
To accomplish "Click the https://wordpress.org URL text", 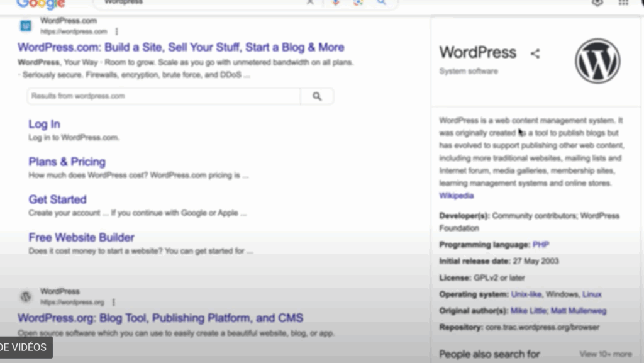I will tap(72, 302).
